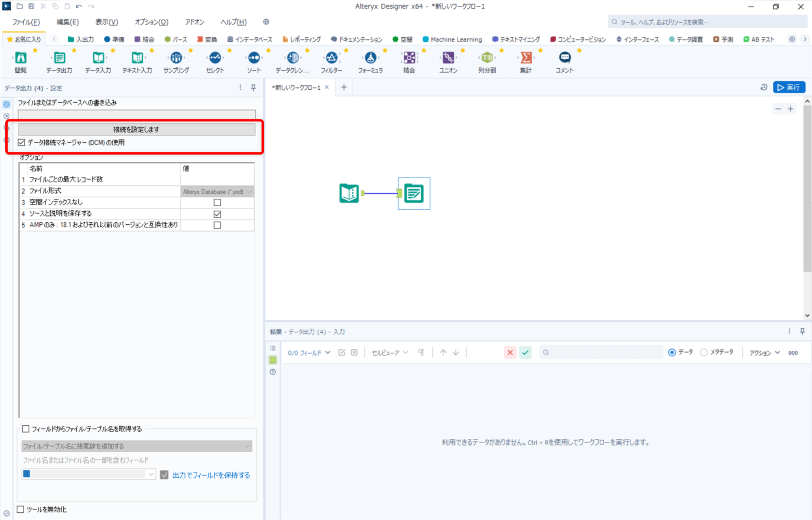This screenshot has height=520, width=812.
Task: Open workflow history clock icon
Action: (764, 87)
